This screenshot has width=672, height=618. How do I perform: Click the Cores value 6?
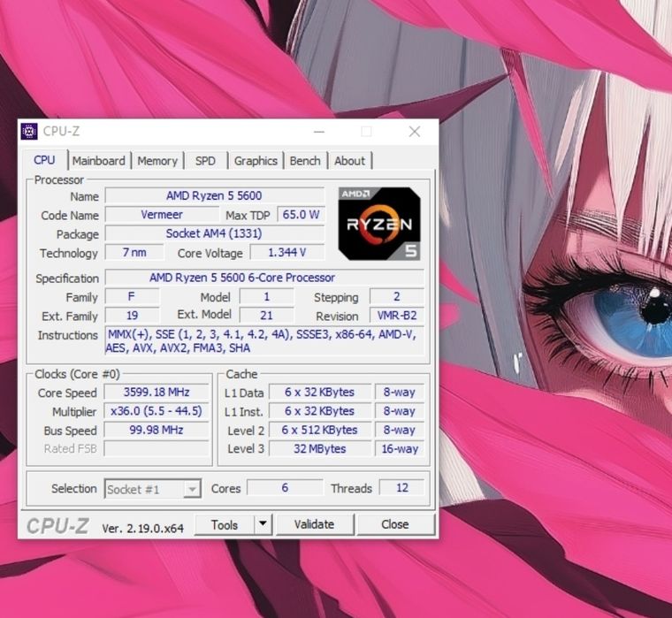click(285, 488)
